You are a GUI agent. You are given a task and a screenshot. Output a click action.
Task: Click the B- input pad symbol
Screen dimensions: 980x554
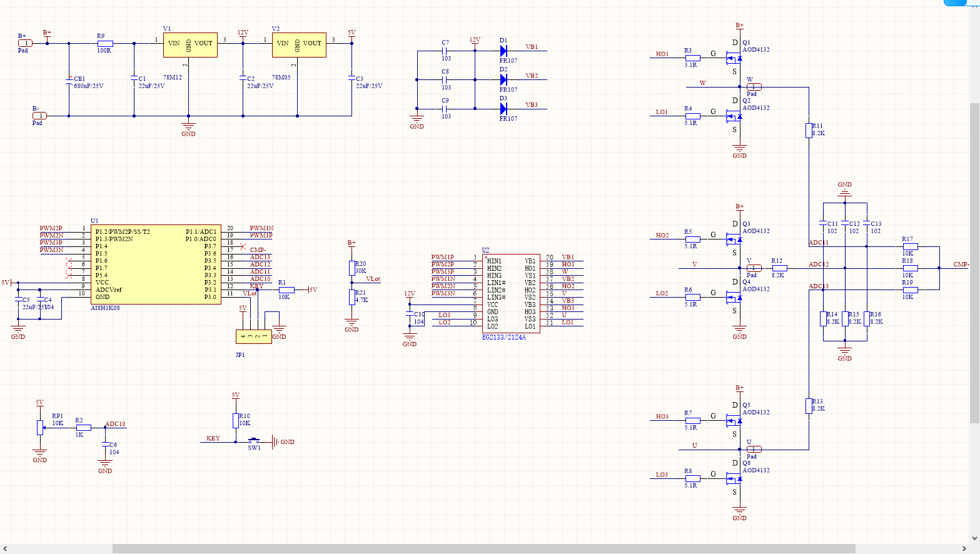[x=39, y=116]
